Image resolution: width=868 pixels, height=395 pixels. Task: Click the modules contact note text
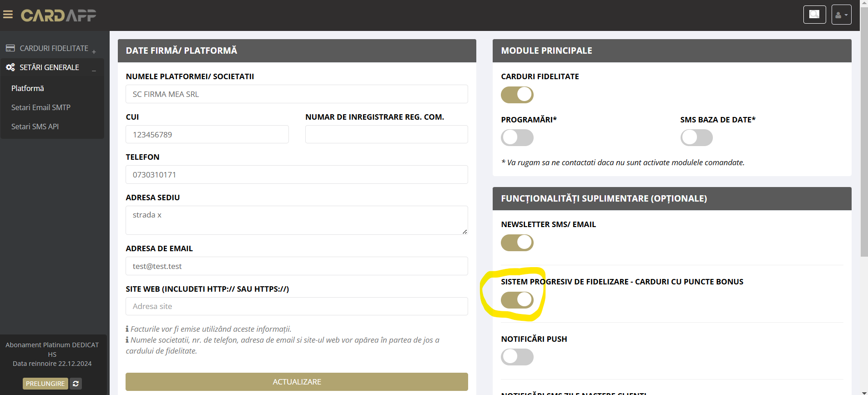click(x=623, y=162)
